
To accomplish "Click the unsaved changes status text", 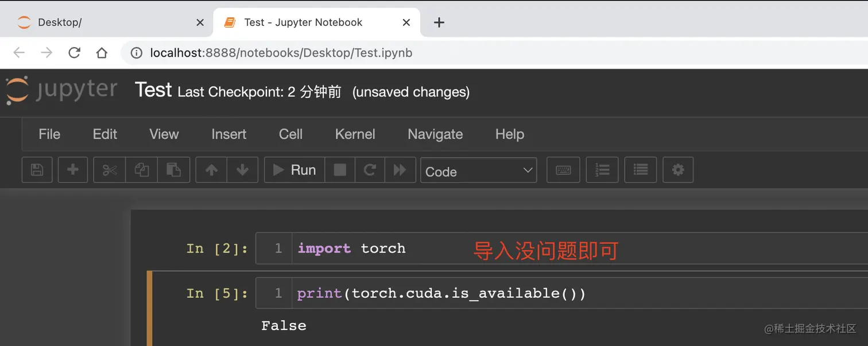I will pos(411,92).
